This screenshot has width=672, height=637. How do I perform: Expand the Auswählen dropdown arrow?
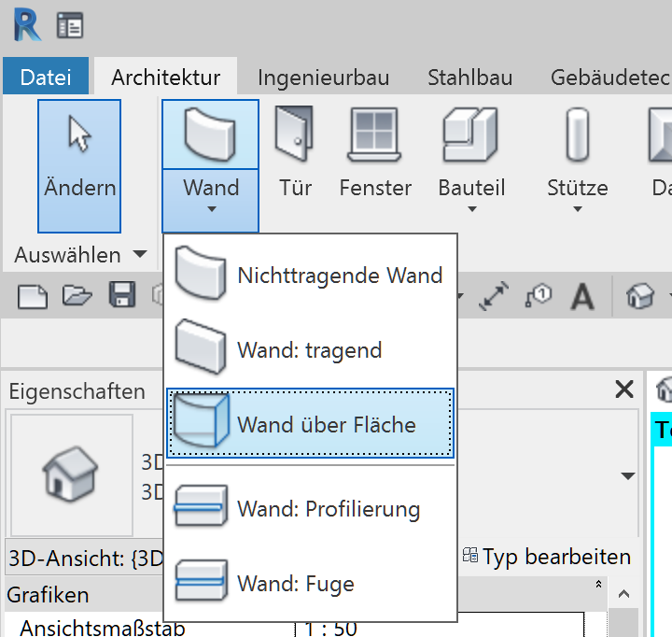click(x=140, y=254)
